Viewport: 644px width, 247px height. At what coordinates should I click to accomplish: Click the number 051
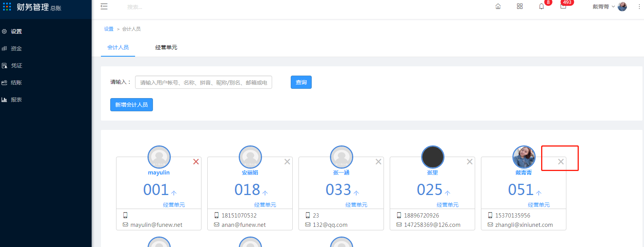[x=521, y=190]
